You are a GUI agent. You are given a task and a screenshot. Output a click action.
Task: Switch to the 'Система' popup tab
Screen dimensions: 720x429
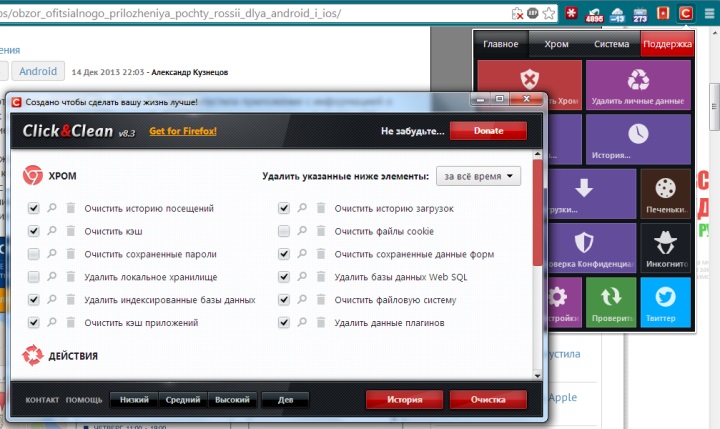pos(612,44)
